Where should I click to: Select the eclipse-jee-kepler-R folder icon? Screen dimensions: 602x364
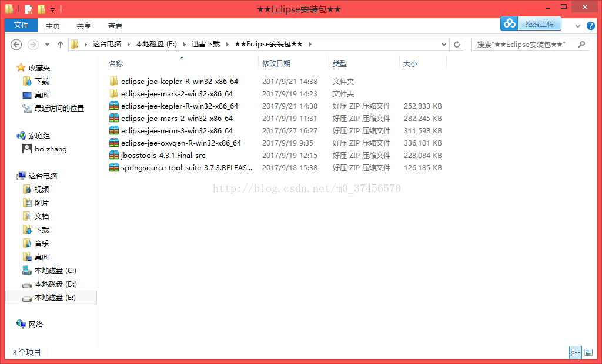click(113, 82)
